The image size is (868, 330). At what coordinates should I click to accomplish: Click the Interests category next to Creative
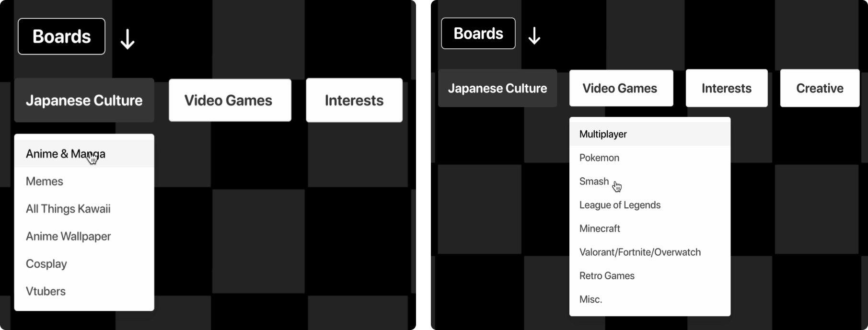click(x=726, y=88)
